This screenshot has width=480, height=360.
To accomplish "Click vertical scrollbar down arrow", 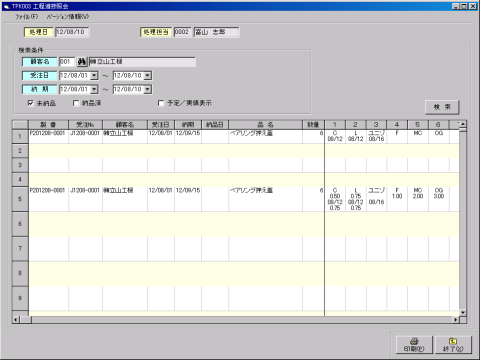I will [463, 312].
